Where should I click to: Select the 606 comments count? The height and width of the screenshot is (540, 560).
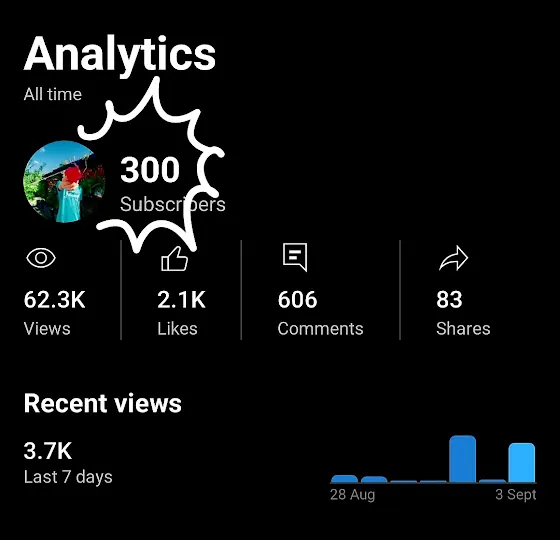pos(298,299)
